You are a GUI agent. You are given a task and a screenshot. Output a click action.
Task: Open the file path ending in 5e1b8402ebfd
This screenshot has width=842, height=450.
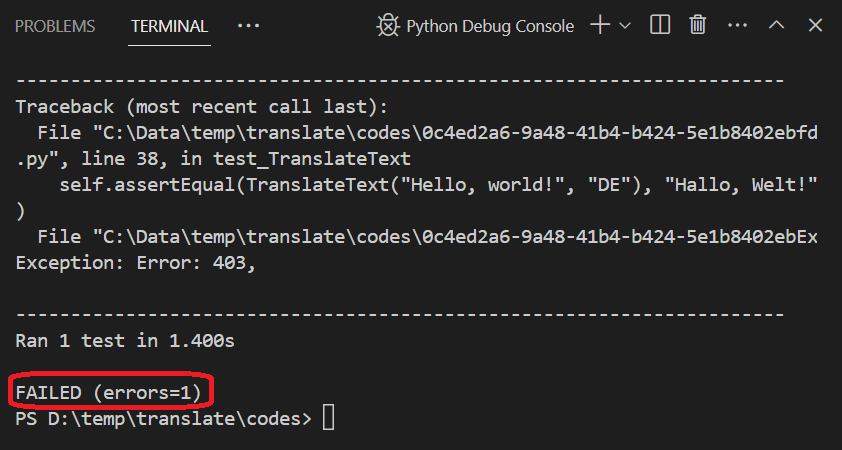click(455, 132)
